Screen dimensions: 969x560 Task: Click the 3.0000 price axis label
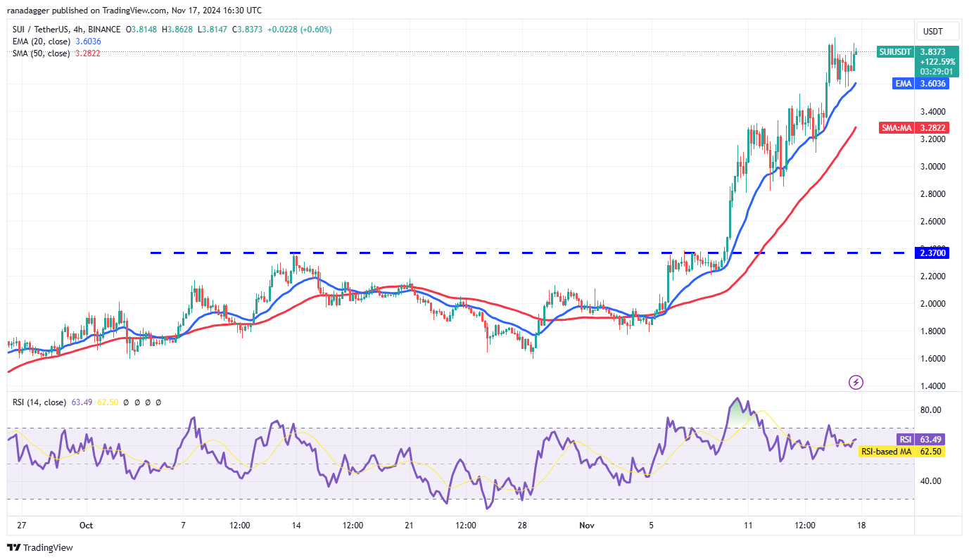point(934,167)
